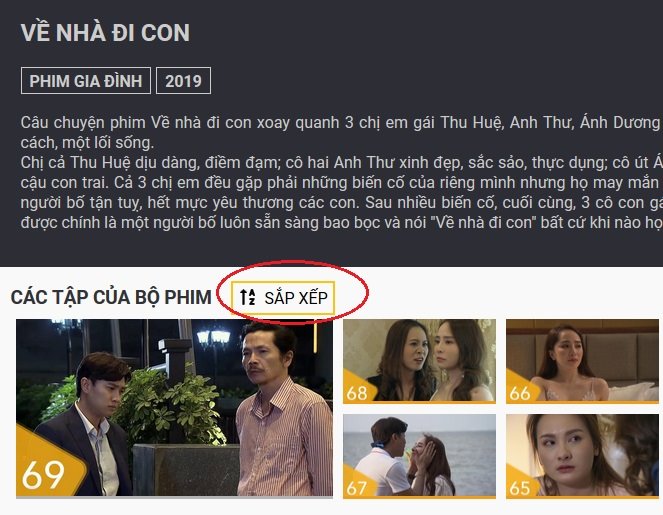Click the yellow 66 episode badge
Viewport: 663px width, 515px height.
tap(521, 388)
